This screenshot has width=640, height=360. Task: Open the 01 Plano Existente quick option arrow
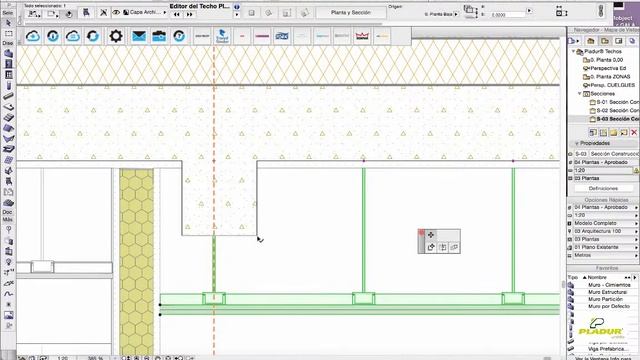click(636, 247)
